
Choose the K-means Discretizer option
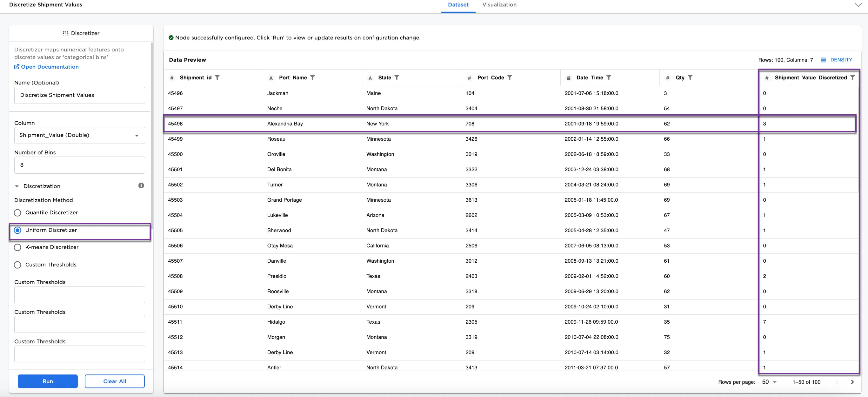coord(17,247)
